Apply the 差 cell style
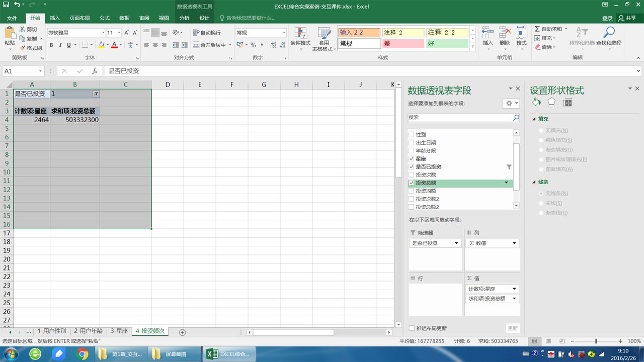Screen dimensions: 644x362 pos(403,44)
